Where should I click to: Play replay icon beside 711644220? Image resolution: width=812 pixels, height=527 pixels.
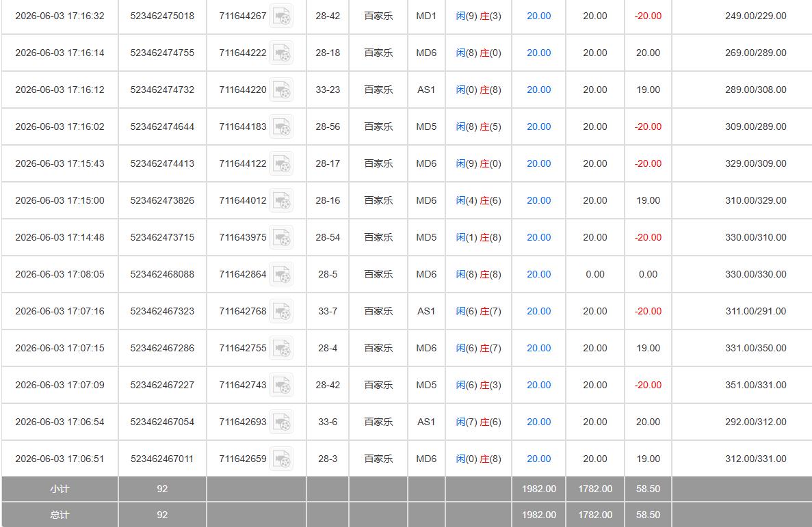tap(282, 90)
